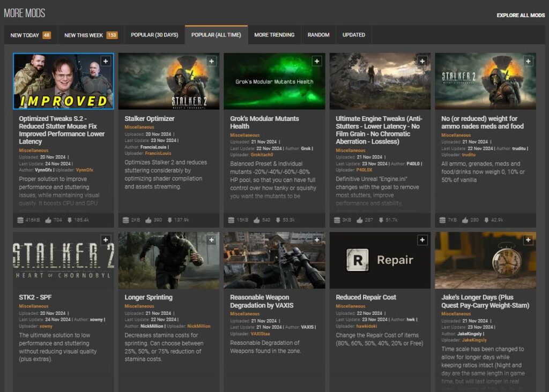Click the file size icon beside 15KB
The height and width of the screenshot is (392, 549).
pyautogui.click(x=231, y=220)
